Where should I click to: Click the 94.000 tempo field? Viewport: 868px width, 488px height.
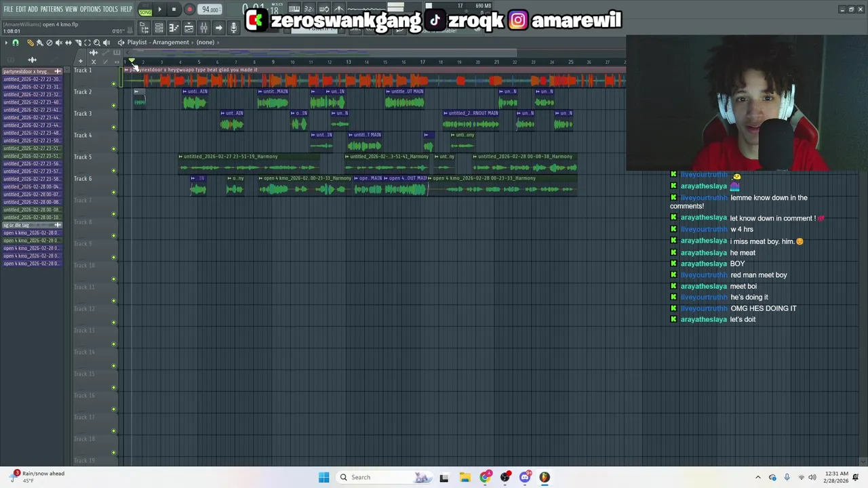coord(210,9)
